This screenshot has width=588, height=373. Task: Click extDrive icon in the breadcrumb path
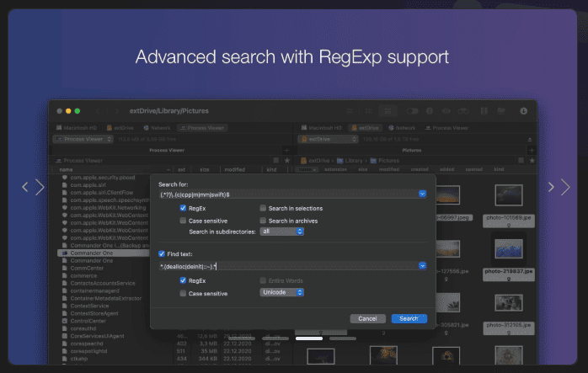(x=303, y=161)
